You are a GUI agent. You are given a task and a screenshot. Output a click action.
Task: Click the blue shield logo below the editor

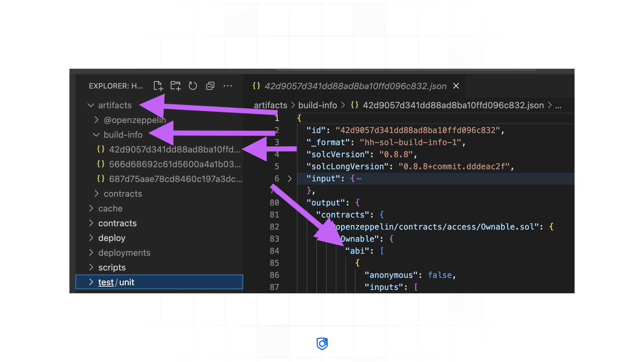(x=322, y=344)
